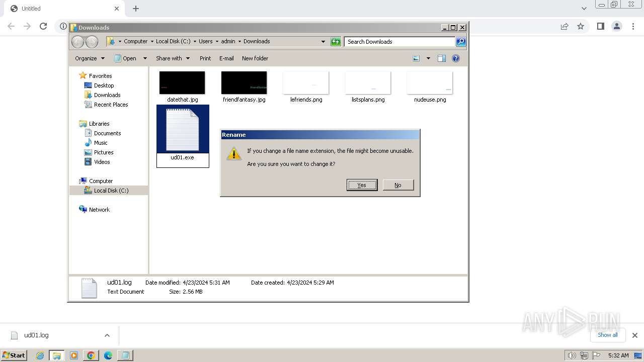Click the Search Downloads field
The width and height of the screenshot is (644, 362).
click(x=400, y=42)
